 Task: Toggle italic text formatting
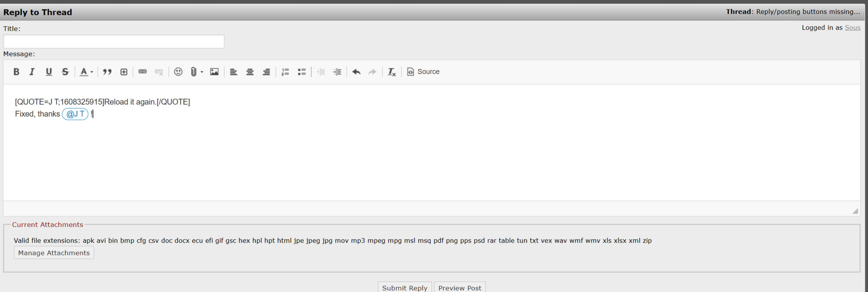tap(32, 72)
